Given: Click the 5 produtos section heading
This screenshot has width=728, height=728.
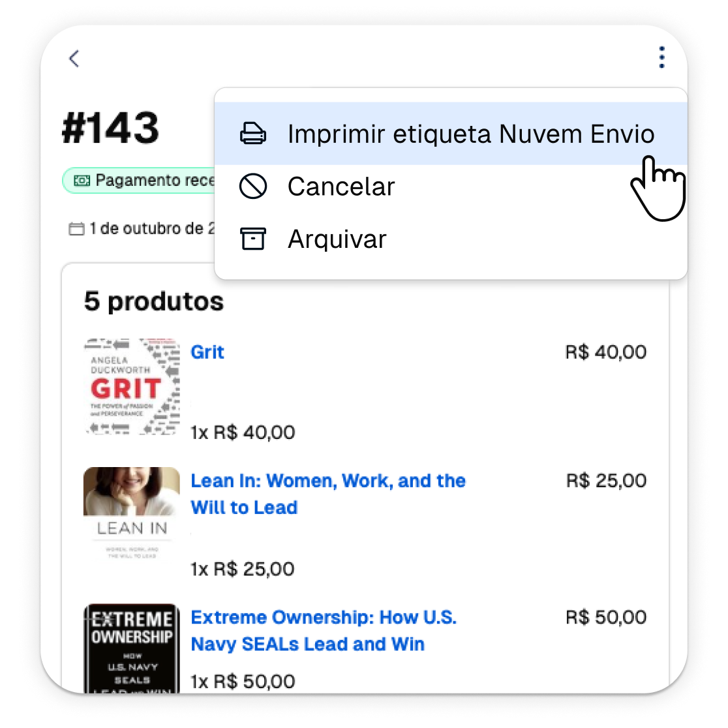Looking at the screenshot, I should tap(154, 302).
